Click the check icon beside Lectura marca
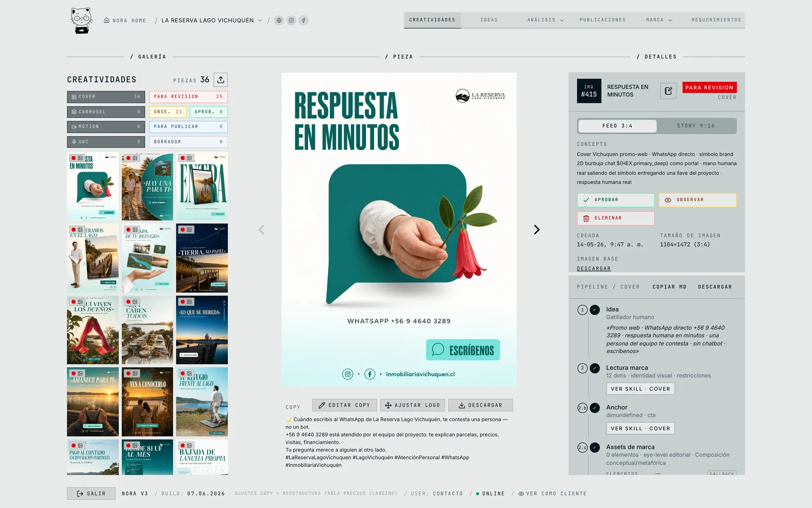812x508 pixels. click(x=595, y=368)
